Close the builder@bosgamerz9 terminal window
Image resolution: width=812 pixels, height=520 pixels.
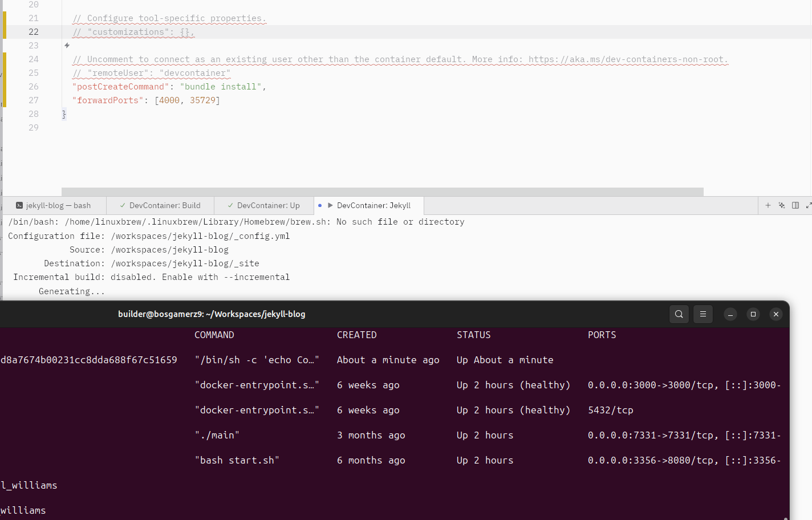coord(776,314)
